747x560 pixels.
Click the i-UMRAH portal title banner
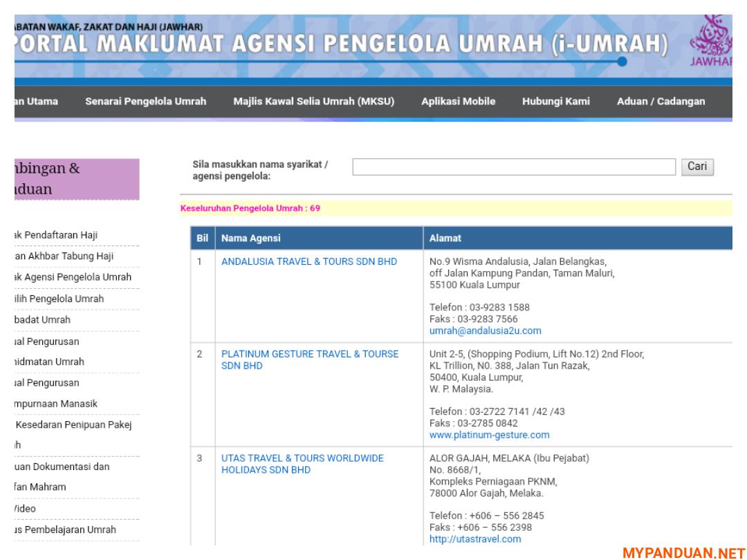click(x=341, y=44)
